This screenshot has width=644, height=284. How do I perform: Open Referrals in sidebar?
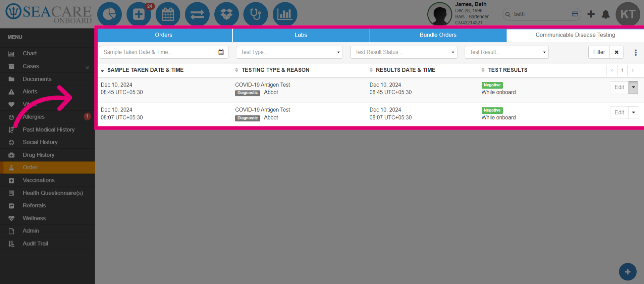pyautogui.click(x=47, y=206)
